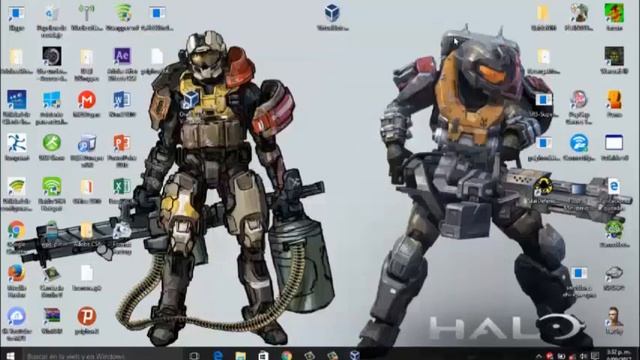Show hidden tray icons with the chevron

tap(539, 356)
